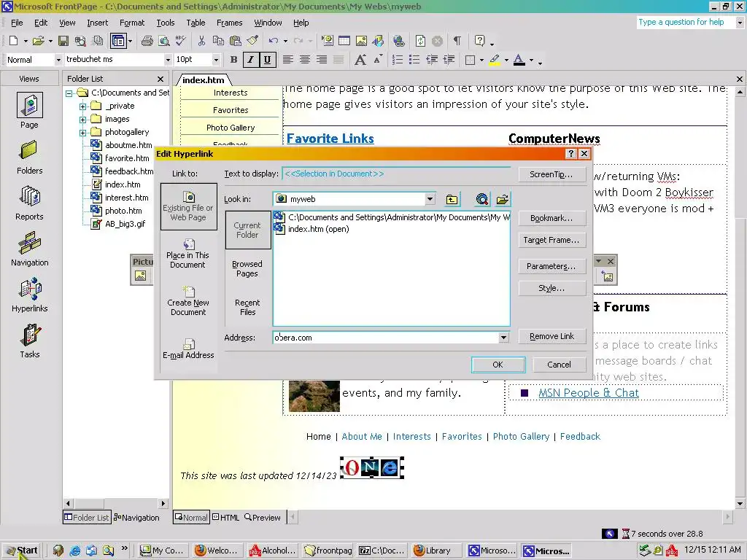Open the Page view in Views bar
Viewport: 747px width, 560px height.
tap(29, 111)
